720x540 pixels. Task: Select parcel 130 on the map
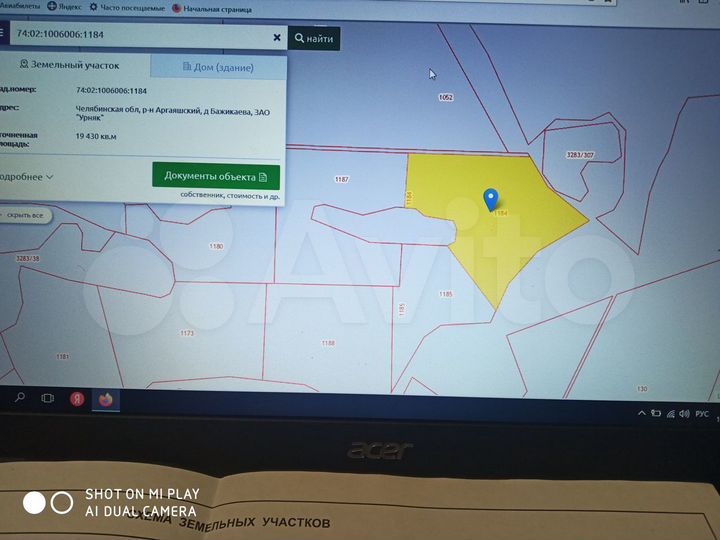[642, 389]
